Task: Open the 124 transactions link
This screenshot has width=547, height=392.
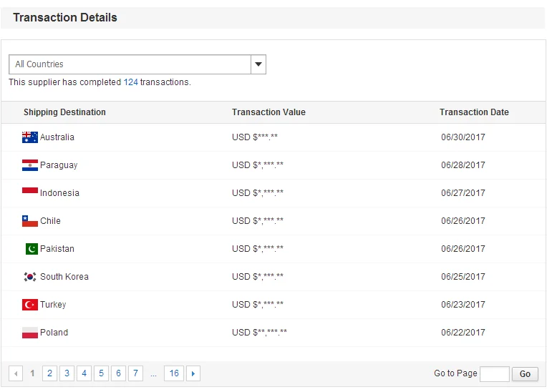Action: point(130,82)
